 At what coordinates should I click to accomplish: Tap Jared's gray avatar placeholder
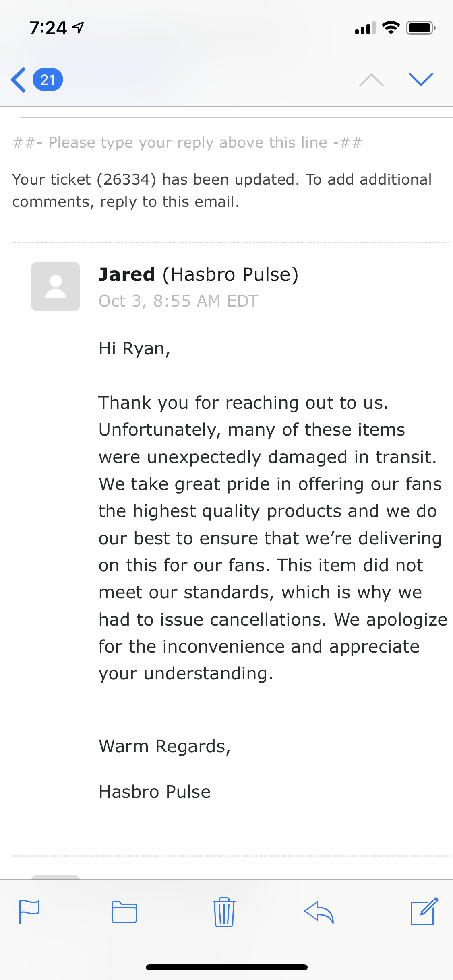(56, 286)
